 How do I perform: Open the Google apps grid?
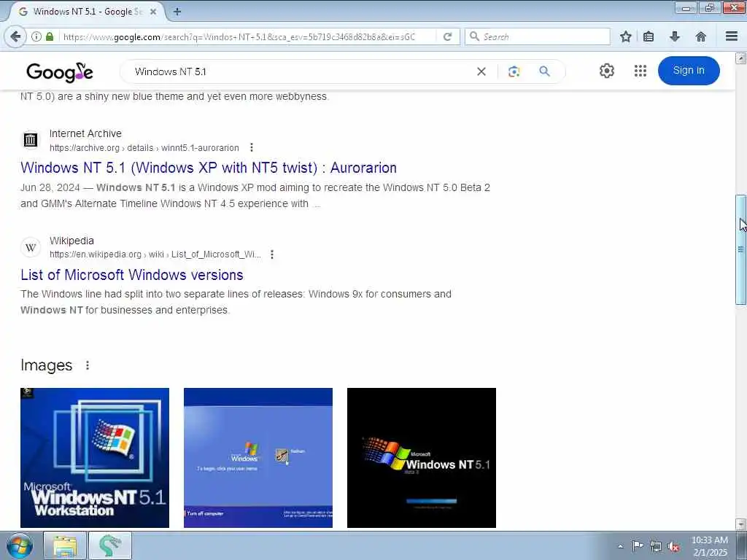(640, 71)
